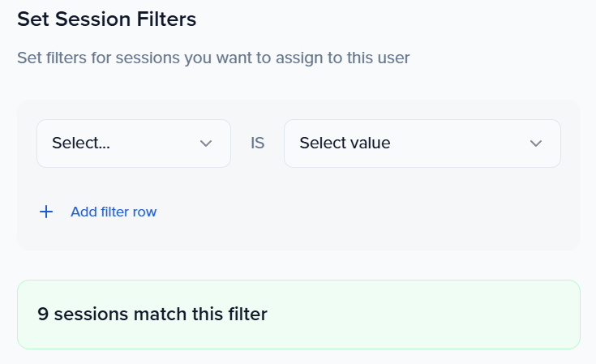Click the plus icon beside Add filter row
596x364 pixels.
point(46,212)
